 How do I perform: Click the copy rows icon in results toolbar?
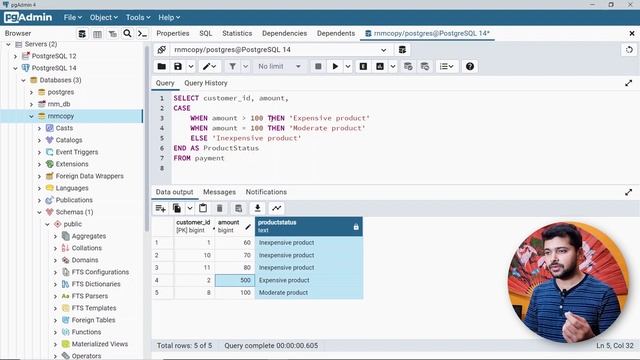(177, 208)
